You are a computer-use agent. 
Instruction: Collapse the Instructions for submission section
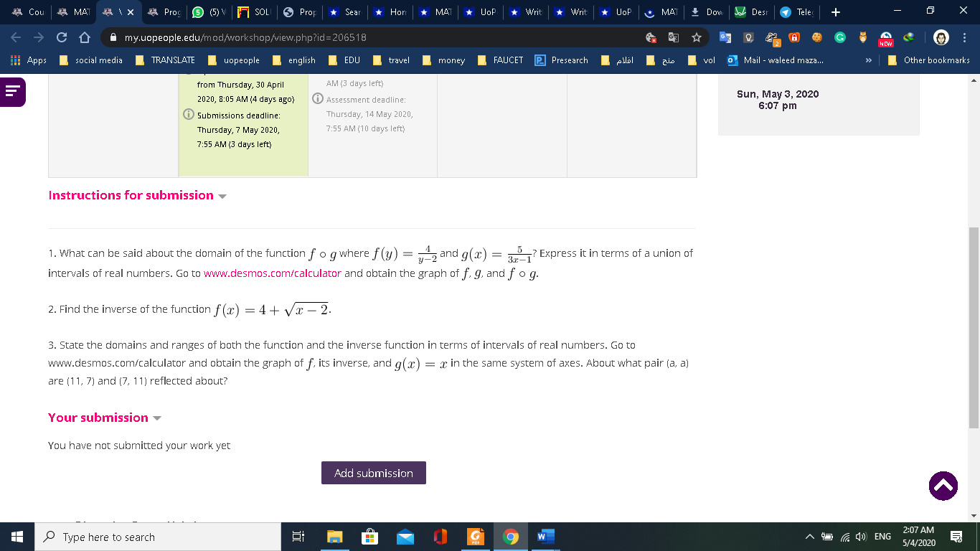point(222,196)
